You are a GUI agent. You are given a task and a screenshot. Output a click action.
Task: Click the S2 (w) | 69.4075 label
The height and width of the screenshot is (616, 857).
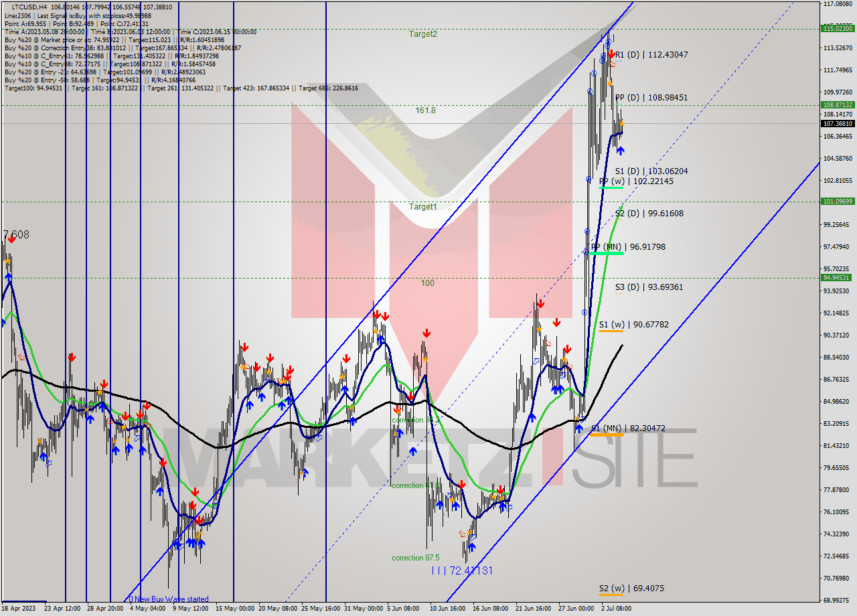click(x=632, y=589)
